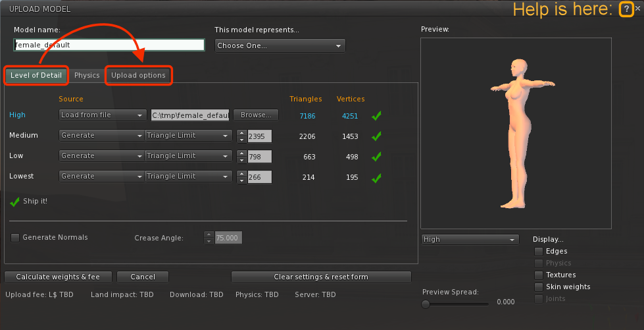Open the preview High level dropdown
Viewport: 644px width, 330px height.
470,239
